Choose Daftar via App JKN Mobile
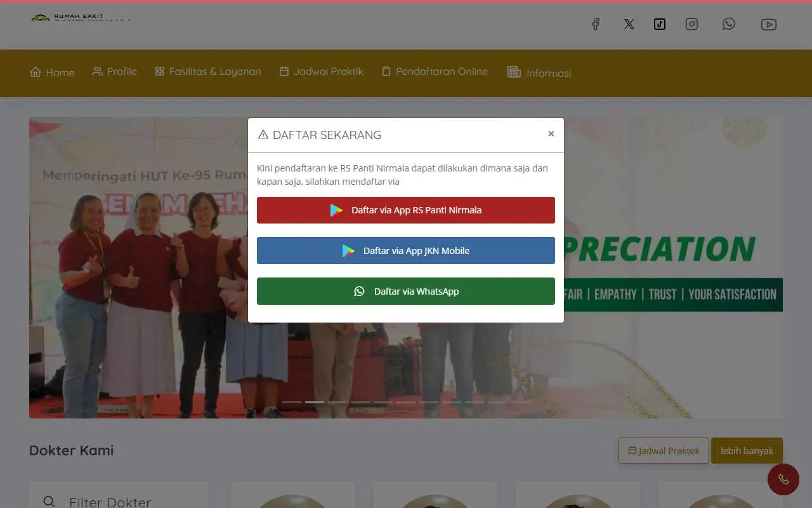 [406, 251]
